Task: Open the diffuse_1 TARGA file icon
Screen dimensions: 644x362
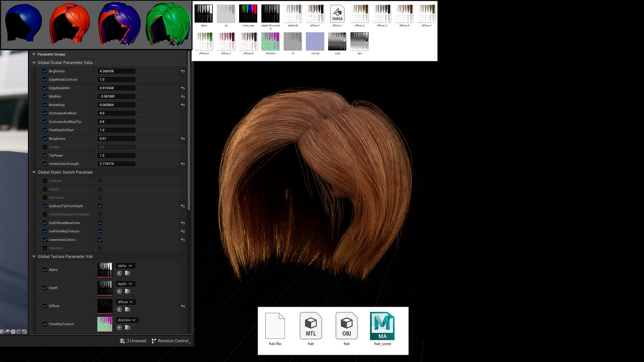Action: (x=337, y=14)
